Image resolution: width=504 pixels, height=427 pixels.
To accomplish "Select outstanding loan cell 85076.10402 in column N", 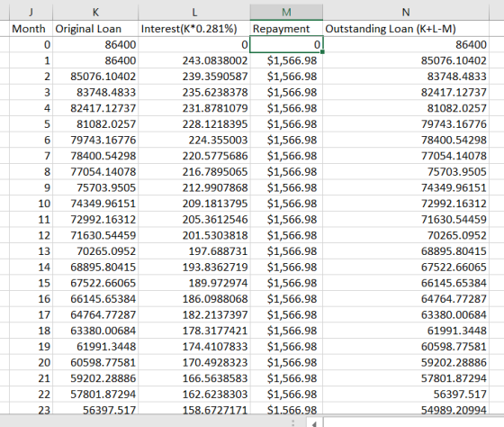I will (406, 60).
